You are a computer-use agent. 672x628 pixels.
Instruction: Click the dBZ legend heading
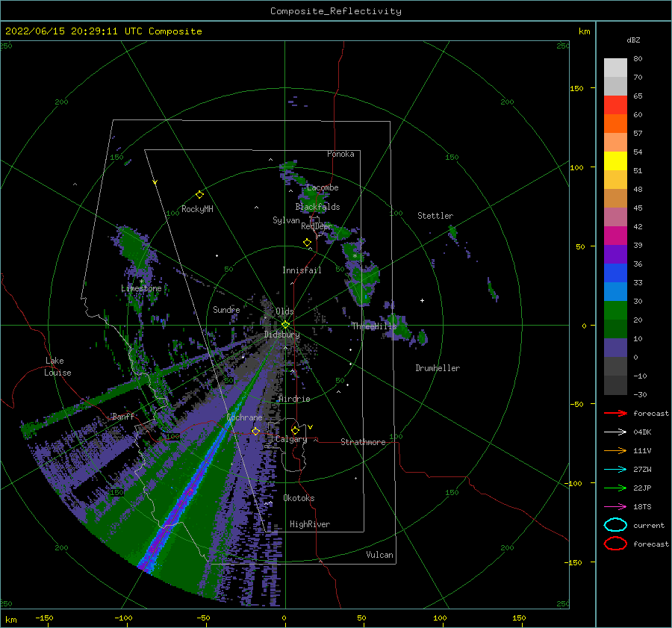633,40
